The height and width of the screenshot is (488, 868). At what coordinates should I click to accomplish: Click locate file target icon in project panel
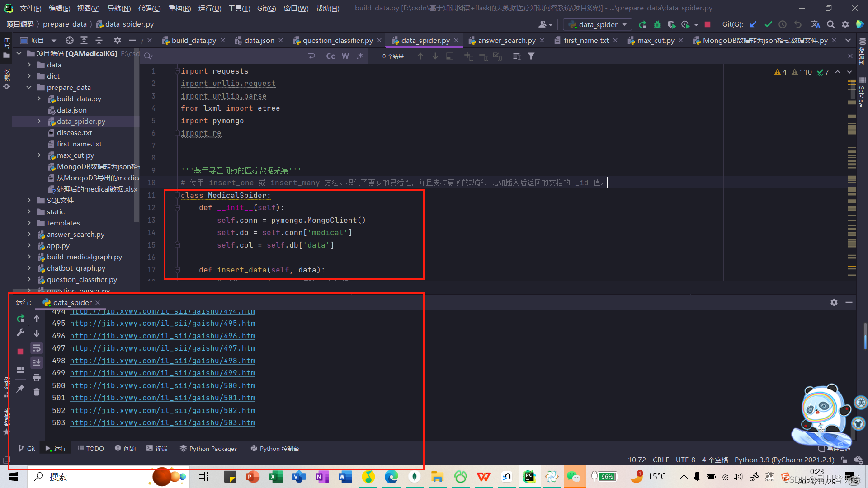coord(69,40)
